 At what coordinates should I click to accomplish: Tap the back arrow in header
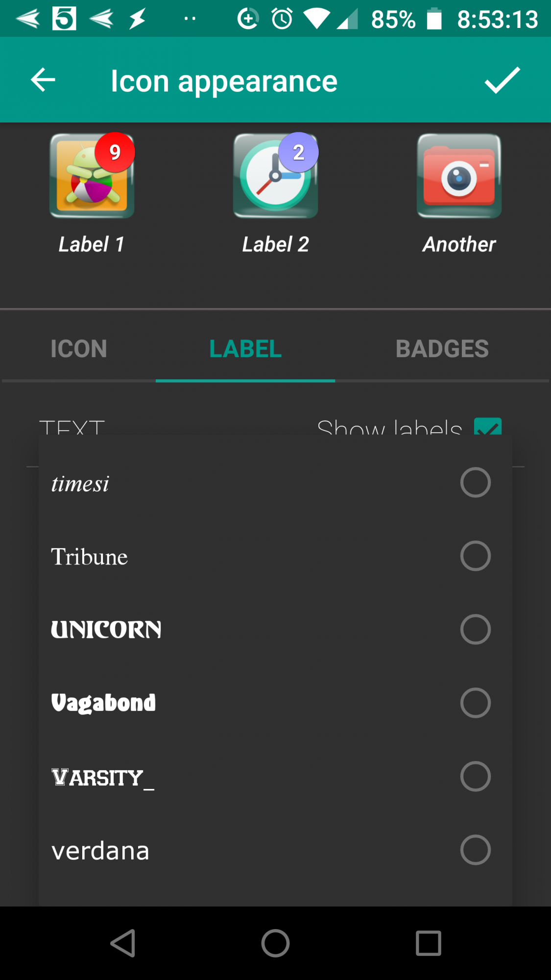pos(43,80)
